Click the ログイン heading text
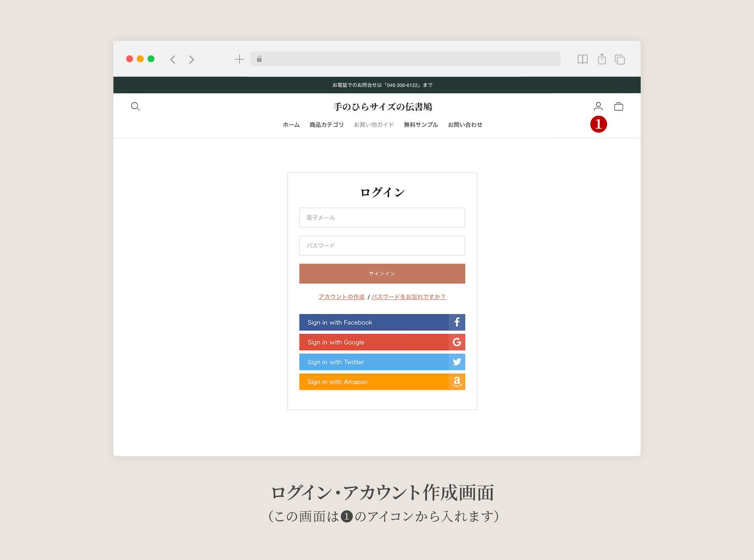Image resolution: width=754 pixels, height=560 pixels. point(383,192)
